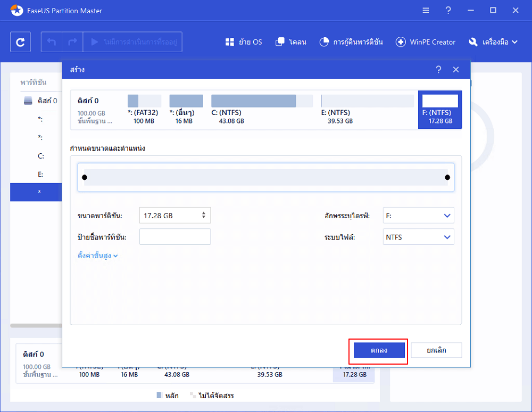Click the 39.53 GB block in bottom disk map

click(270, 374)
